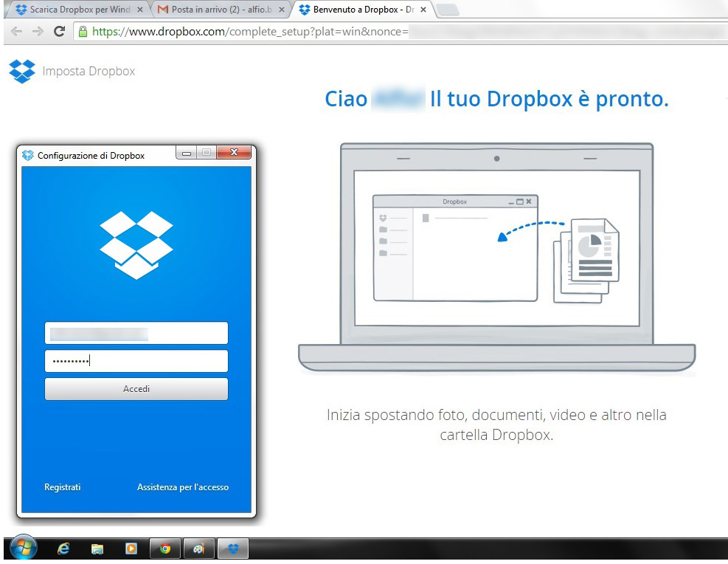Image resolution: width=728 pixels, height=564 pixels.
Task: Minimize the Configurazione di Dropbox window
Action: [187, 152]
